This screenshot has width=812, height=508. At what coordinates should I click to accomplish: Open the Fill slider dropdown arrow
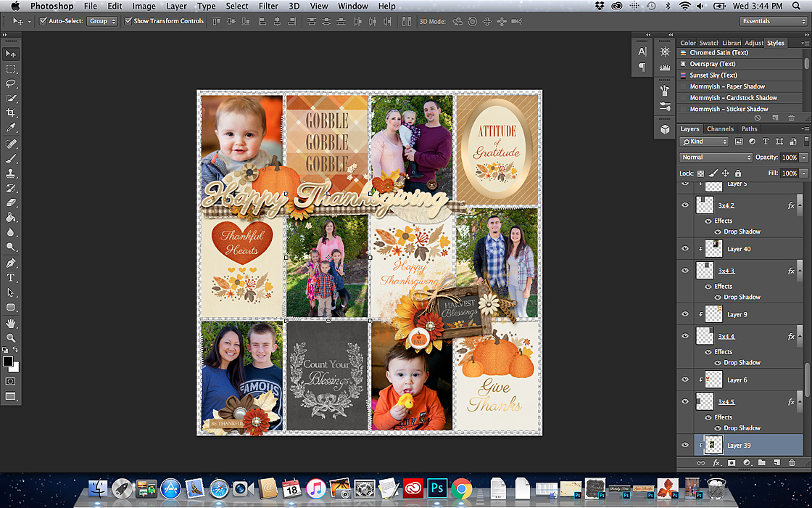[x=804, y=173]
